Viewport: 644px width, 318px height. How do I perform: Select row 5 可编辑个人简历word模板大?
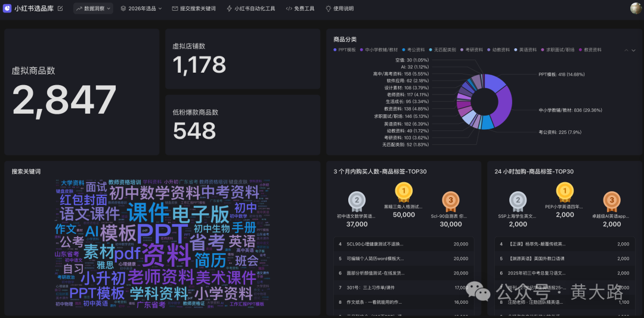404,258
